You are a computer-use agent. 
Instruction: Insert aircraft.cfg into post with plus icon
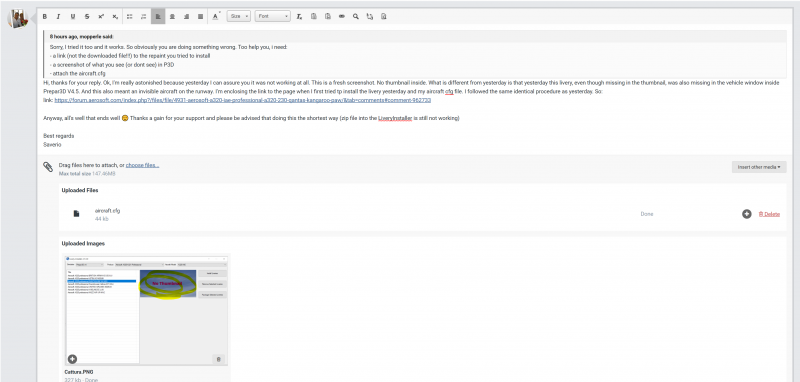point(746,214)
